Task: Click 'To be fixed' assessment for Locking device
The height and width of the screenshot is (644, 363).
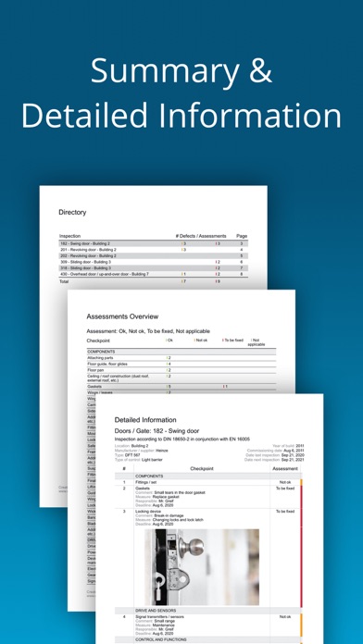Action: [285, 512]
